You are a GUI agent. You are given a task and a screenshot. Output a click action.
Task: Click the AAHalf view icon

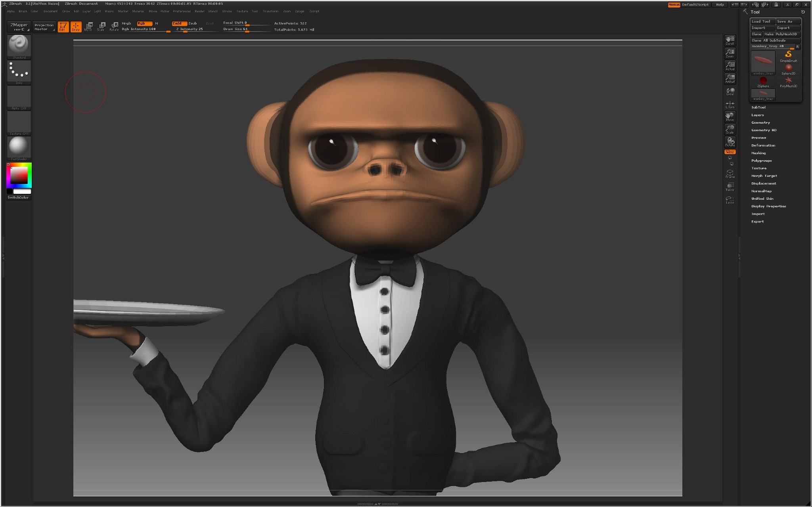click(730, 78)
